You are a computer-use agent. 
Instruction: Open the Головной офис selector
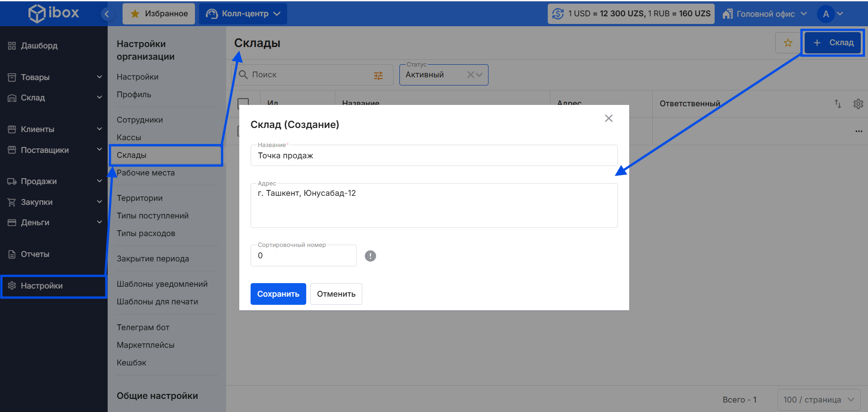tap(765, 14)
